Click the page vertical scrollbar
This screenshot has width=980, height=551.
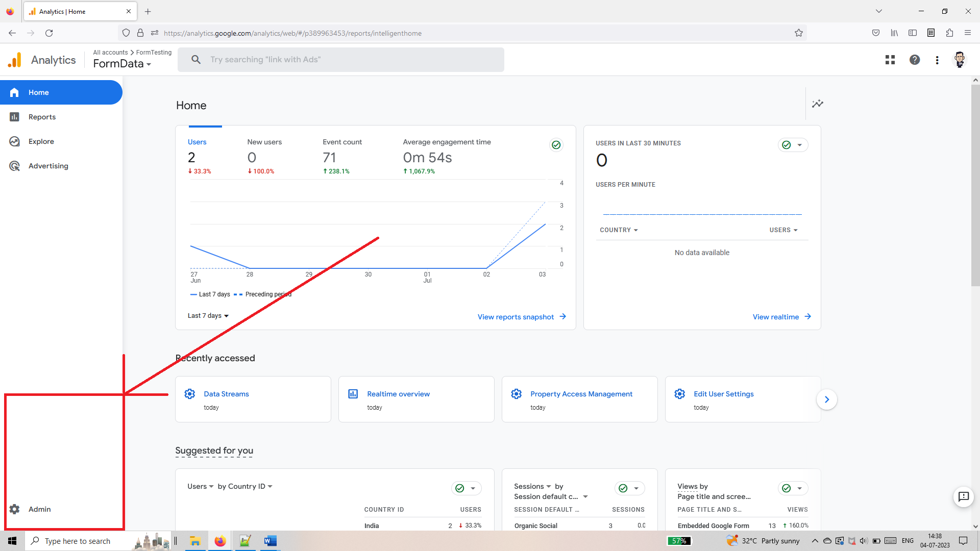[975, 186]
